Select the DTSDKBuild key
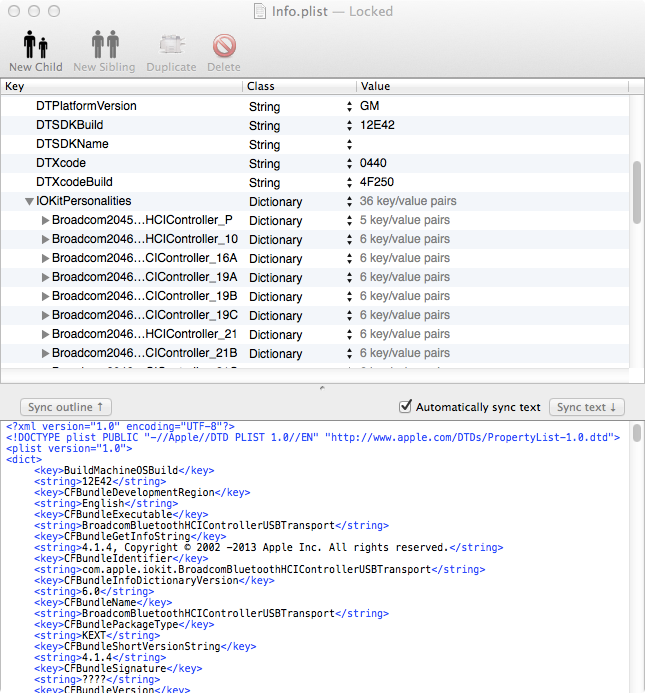 [69, 125]
